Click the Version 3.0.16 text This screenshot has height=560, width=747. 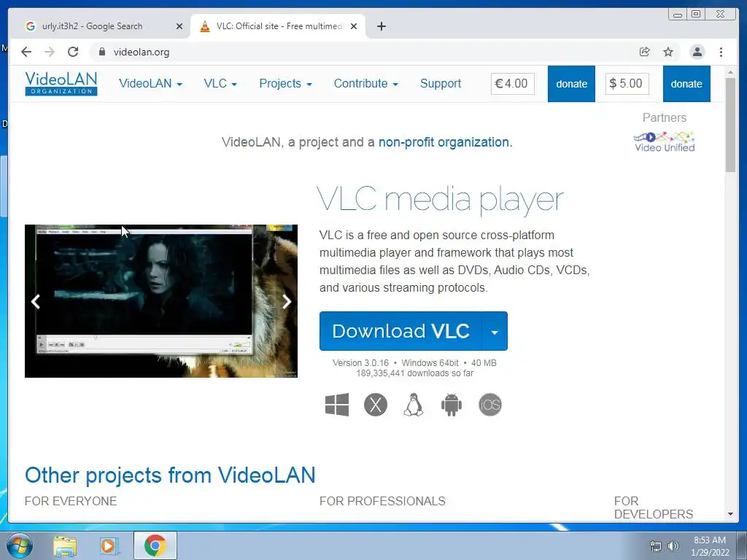coord(360,363)
